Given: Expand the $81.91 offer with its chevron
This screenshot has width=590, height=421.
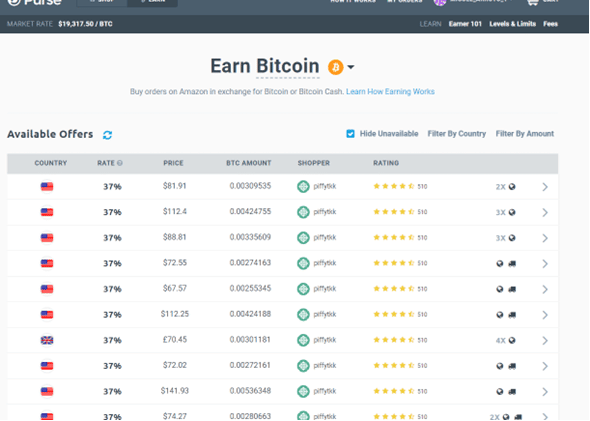Looking at the screenshot, I should point(545,187).
